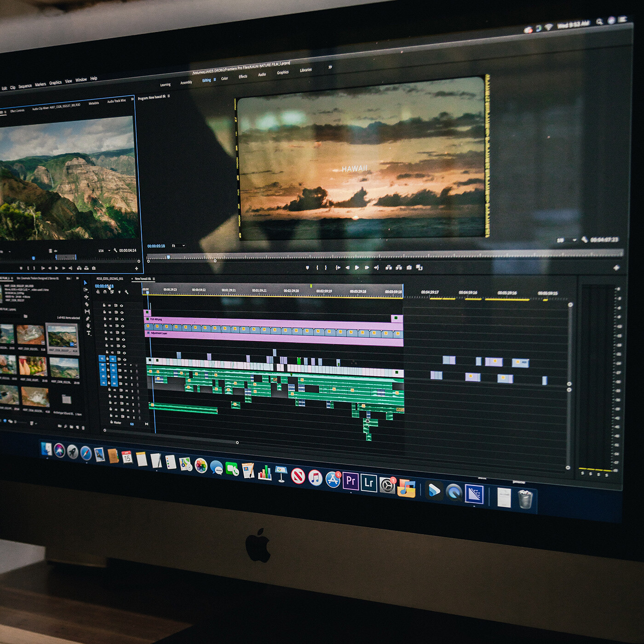
Task: Click the export frame camera icon
Action: 409,268
